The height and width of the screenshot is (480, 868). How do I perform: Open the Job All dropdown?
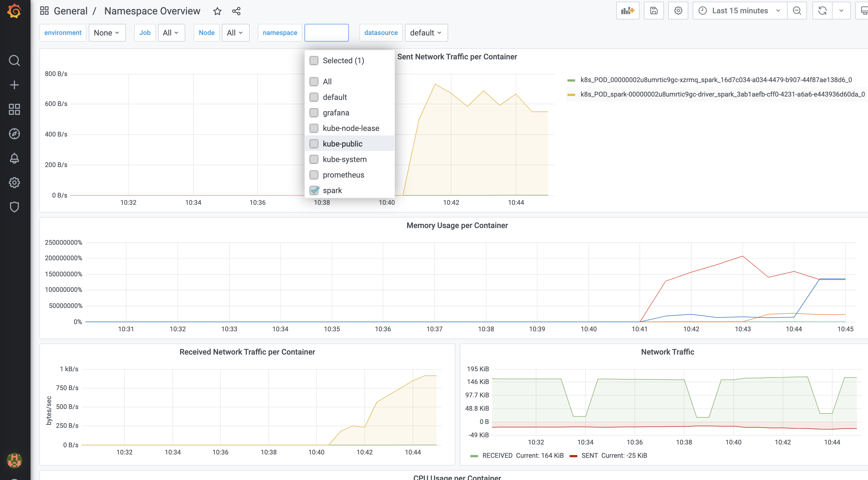click(x=171, y=33)
